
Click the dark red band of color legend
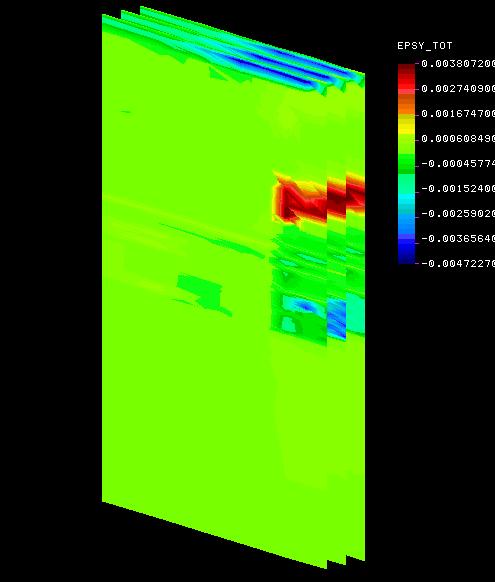point(406,69)
